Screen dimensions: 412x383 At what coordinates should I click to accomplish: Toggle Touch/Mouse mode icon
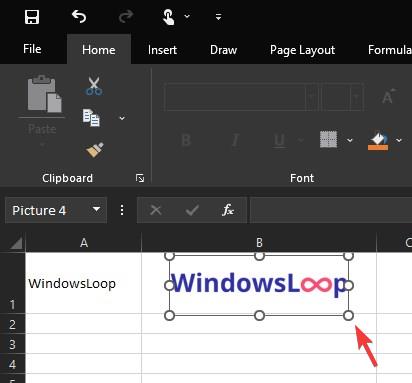pyautogui.click(x=169, y=17)
